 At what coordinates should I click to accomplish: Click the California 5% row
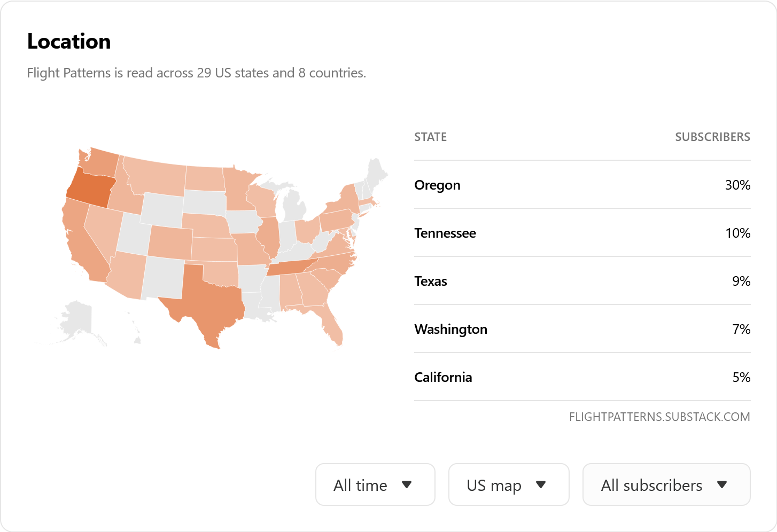coord(582,377)
